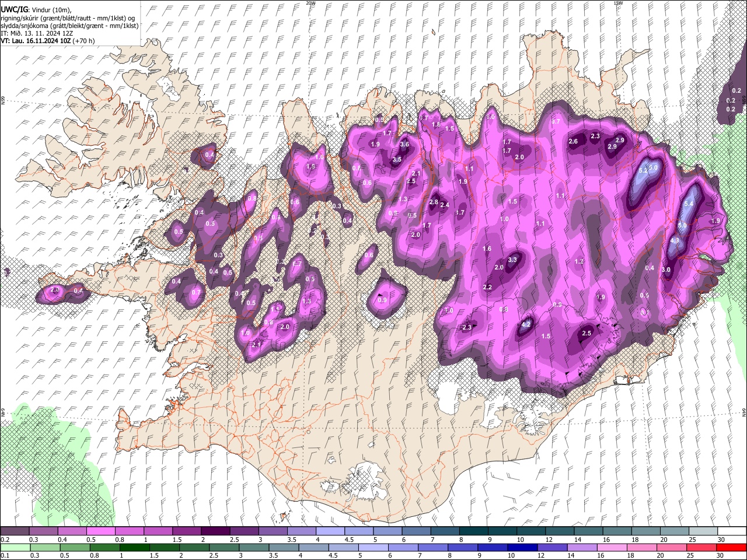Viewport: 747px width, 560px height.
Task: Click the 2.2 snowfall value on the map
Action: pos(488,288)
